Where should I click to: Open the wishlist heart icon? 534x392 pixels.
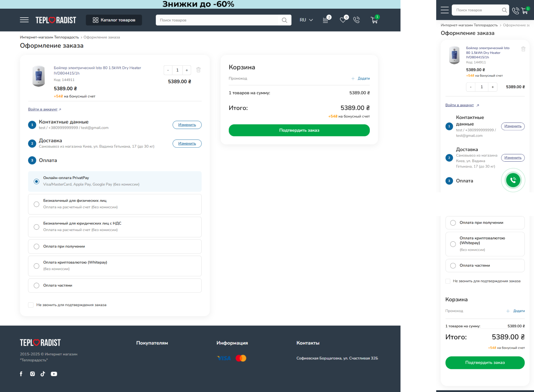point(343,20)
